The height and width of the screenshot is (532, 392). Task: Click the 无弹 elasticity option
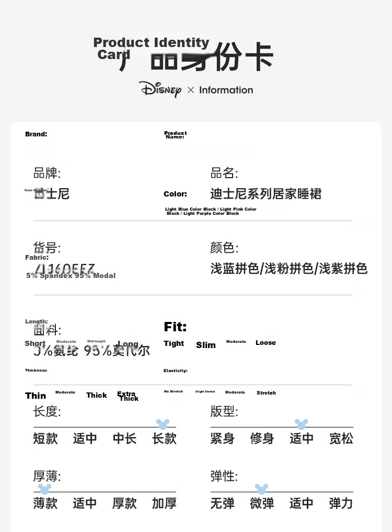[222, 503]
